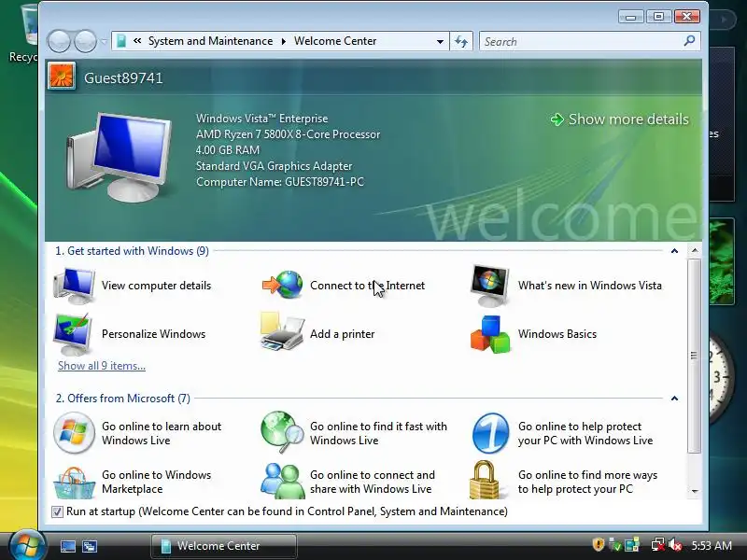Select the Personalize Windows icon
Image resolution: width=747 pixels, height=560 pixels.
pyautogui.click(x=73, y=334)
